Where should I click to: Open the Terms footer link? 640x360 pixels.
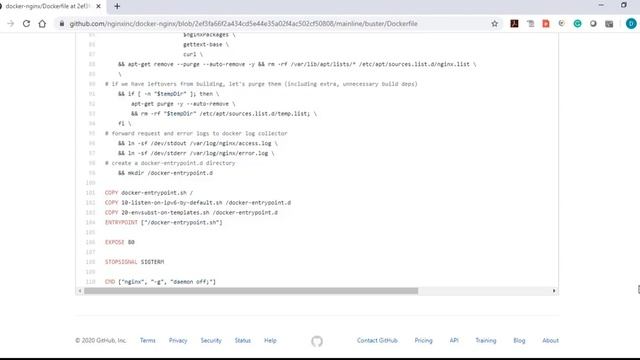click(x=147, y=340)
